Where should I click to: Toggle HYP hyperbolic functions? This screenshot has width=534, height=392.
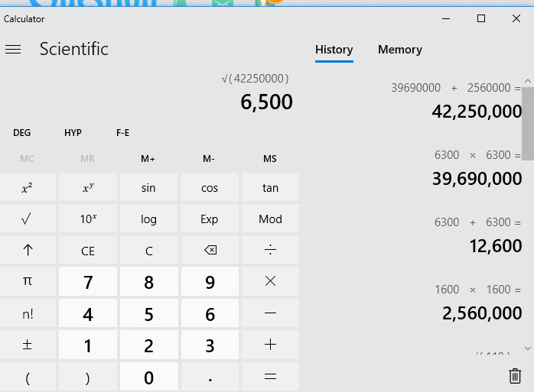tap(73, 133)
